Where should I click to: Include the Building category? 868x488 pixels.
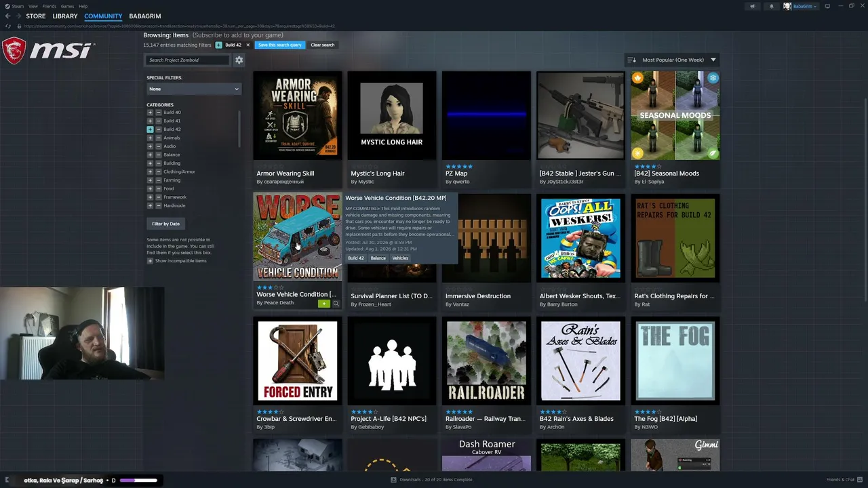pos(150,163)
